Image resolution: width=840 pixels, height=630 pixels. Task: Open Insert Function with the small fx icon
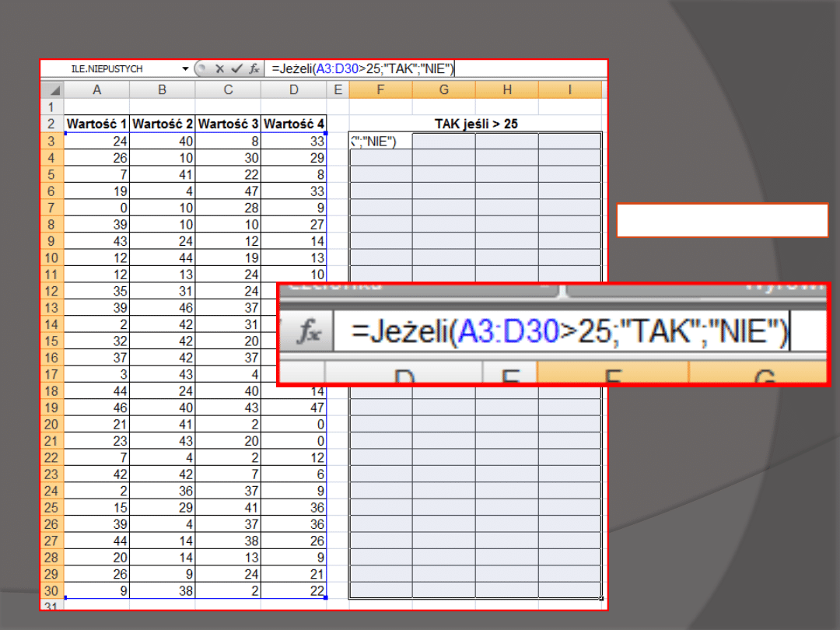click(254, 69)
